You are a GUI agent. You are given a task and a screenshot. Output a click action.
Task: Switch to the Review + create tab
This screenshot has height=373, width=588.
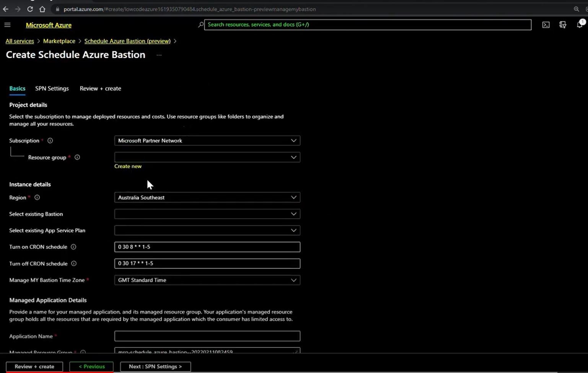[x=100, y=88]
